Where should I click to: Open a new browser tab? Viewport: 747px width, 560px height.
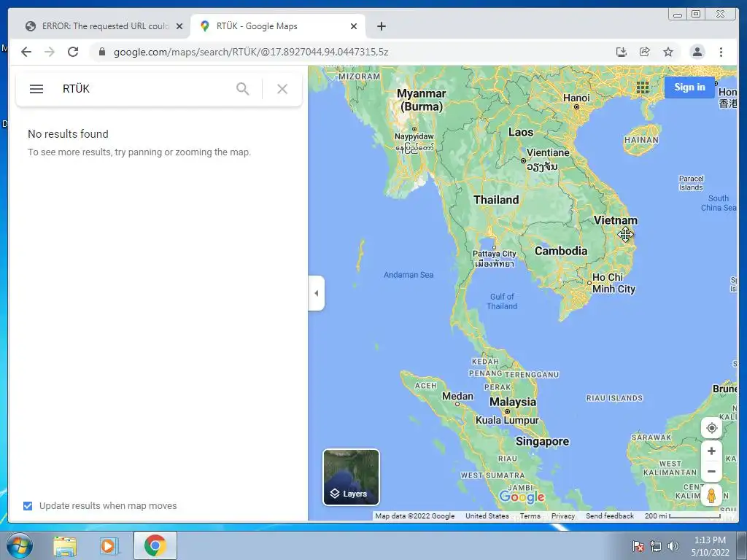(381, 26)
